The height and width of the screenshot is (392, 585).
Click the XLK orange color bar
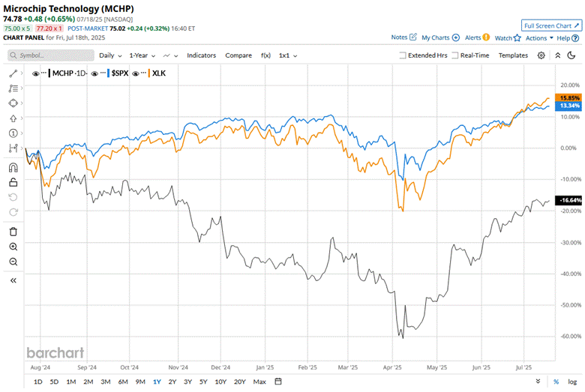coord(149,73)
